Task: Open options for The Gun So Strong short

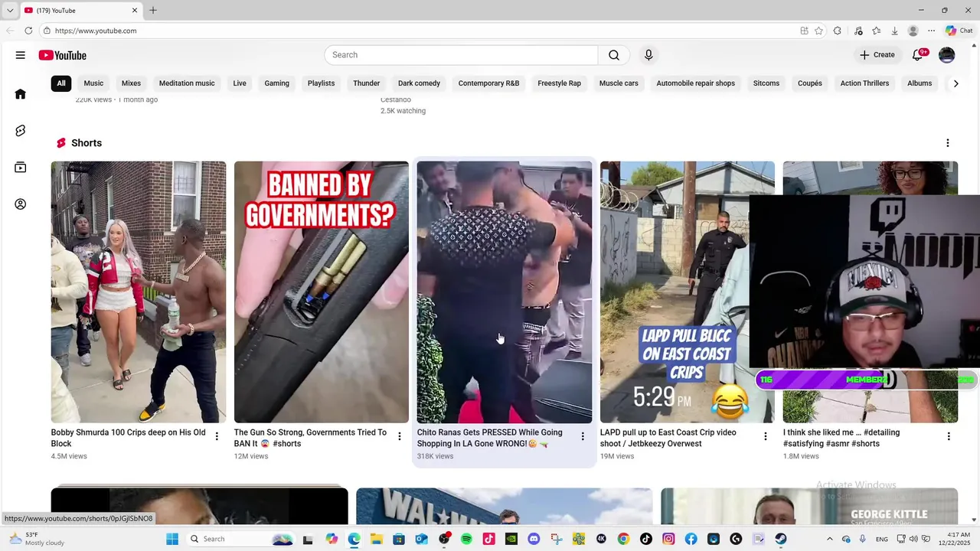Action: [x=399, y=436]
